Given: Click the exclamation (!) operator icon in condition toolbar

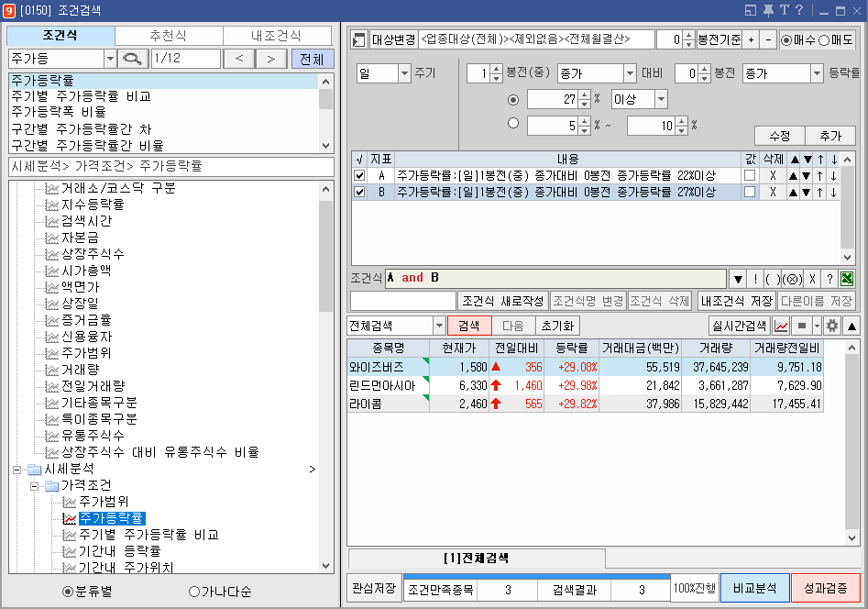Looking at the screenshot, I should coord(755,279).
